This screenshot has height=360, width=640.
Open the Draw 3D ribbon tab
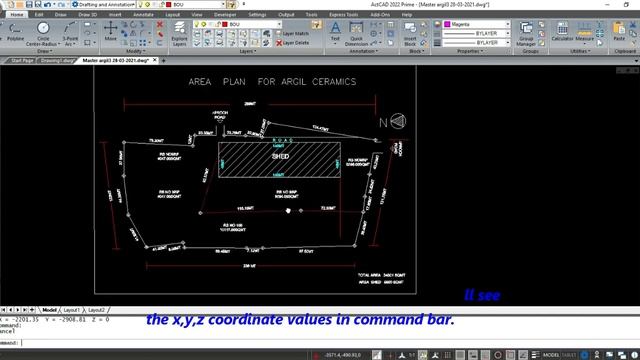pyautogui.click(x=87, y=15)
